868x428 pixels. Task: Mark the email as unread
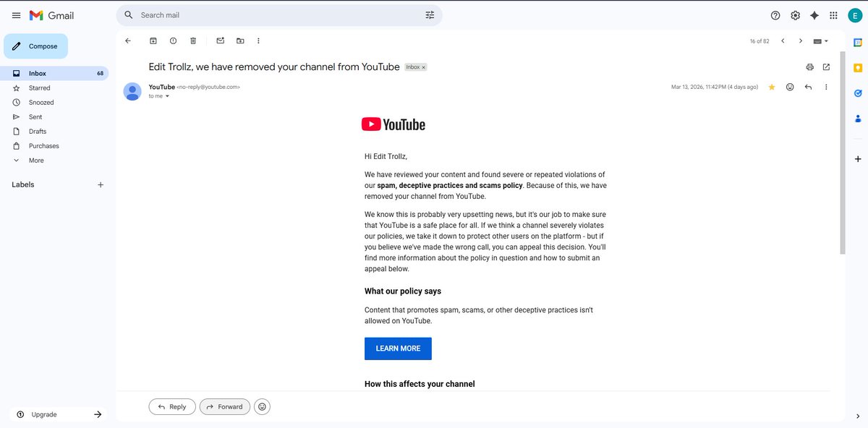[221, 41]
